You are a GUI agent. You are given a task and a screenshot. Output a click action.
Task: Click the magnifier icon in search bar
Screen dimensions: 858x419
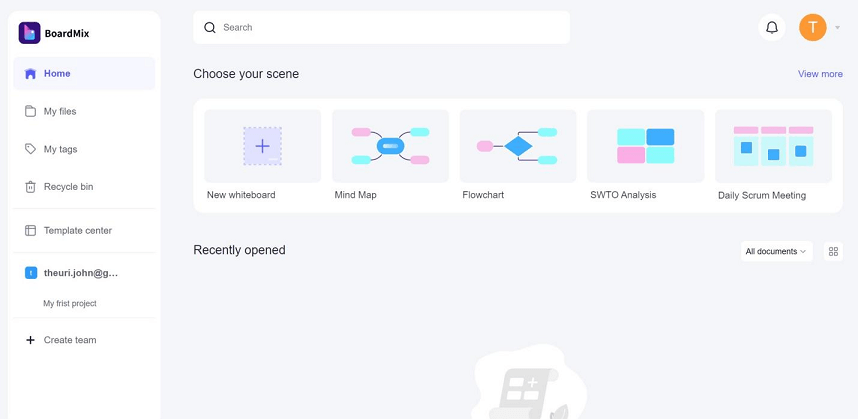tap(210, 27)
